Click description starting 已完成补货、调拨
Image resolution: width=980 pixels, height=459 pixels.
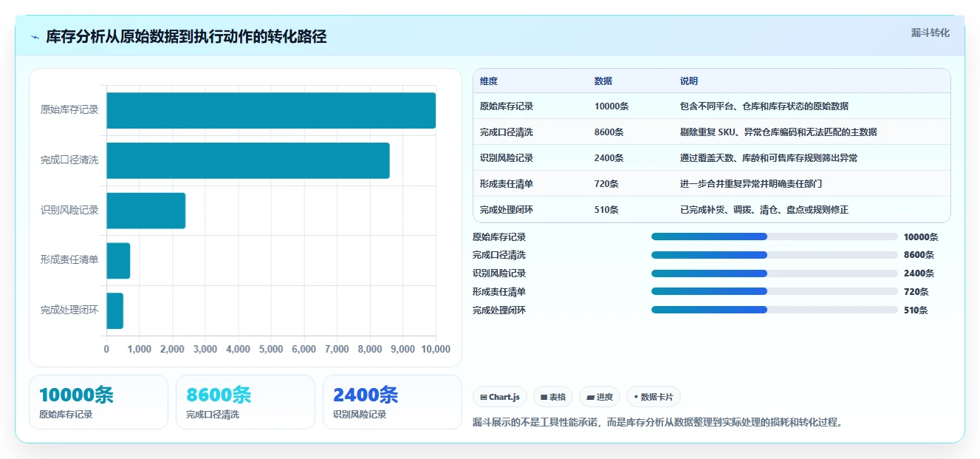pos(764,210)
